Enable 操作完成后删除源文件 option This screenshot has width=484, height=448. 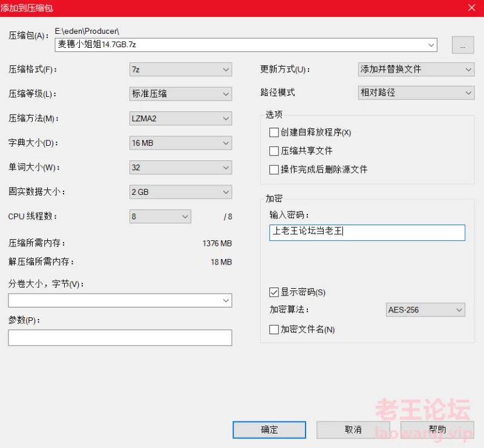(273, 170)
